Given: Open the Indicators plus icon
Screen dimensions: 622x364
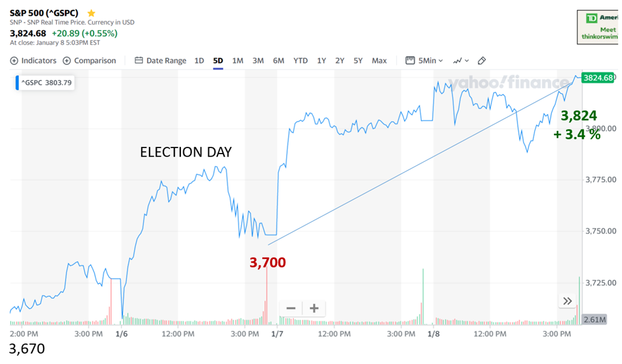Looking at the screenshot, I should tap(14, 61).
